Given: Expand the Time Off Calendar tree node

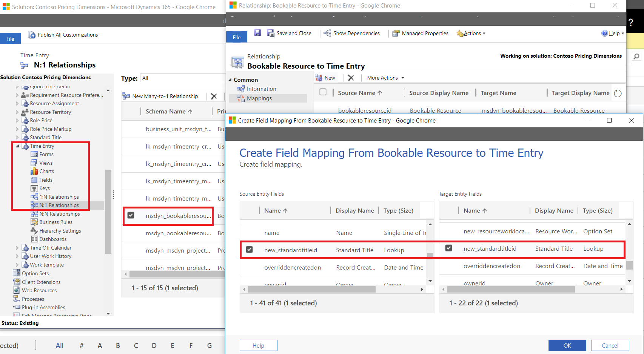Looking at the screenshot, I should coord(17,248).
